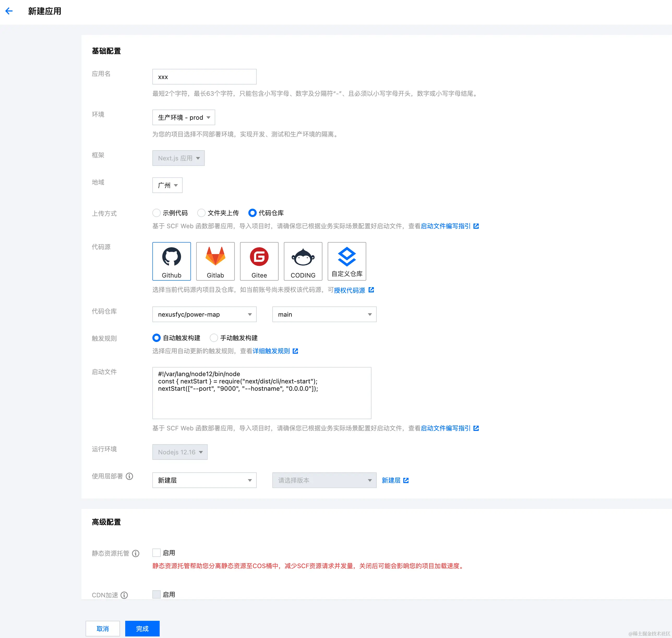Viewport: 672px width, 638px height.
Task: Switch to 手动触发构建 trigger rule
Action: coord(214,338)
